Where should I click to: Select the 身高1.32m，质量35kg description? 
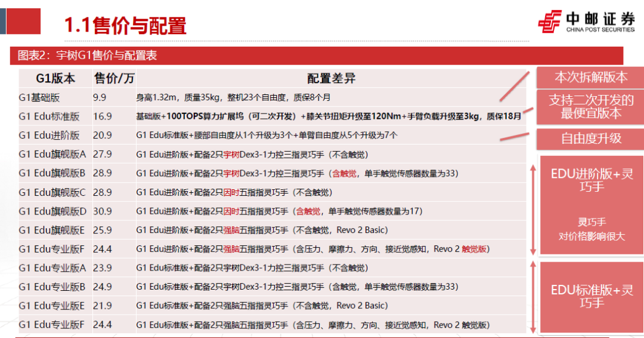(233, 97)
